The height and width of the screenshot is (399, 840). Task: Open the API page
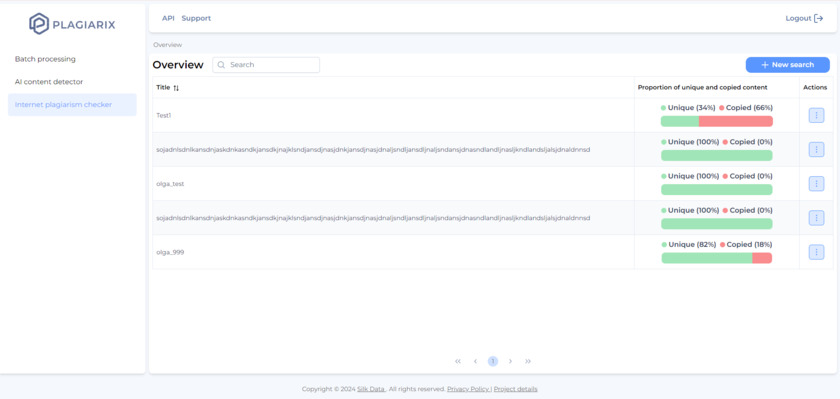(168, 18)
